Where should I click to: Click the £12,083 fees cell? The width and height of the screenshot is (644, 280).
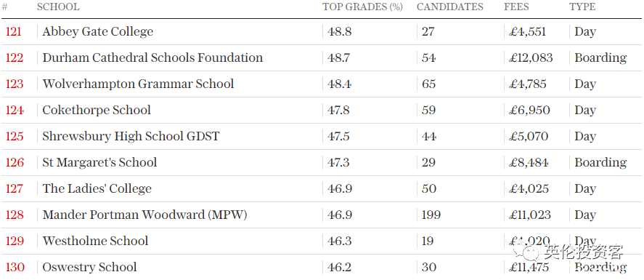pyautogui.click(x=531, y=58)
